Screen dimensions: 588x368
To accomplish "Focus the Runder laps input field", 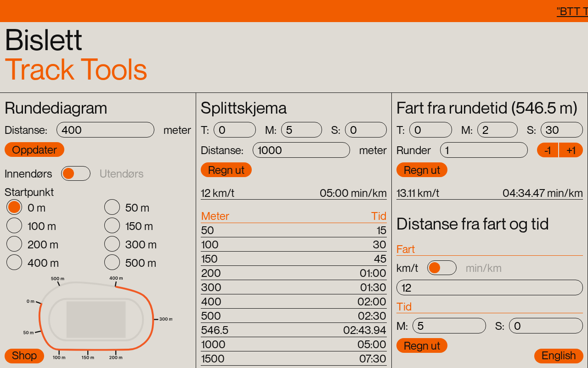I will coord(484,150).
